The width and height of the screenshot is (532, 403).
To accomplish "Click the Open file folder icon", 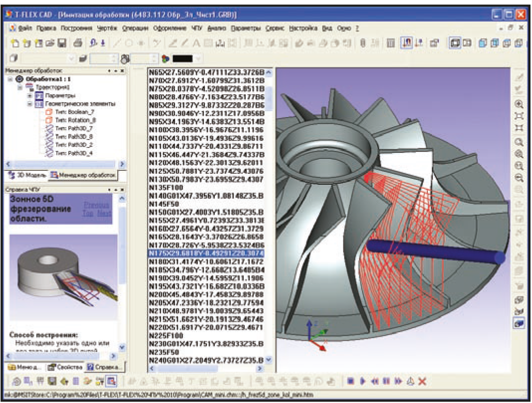I will 50,43.
